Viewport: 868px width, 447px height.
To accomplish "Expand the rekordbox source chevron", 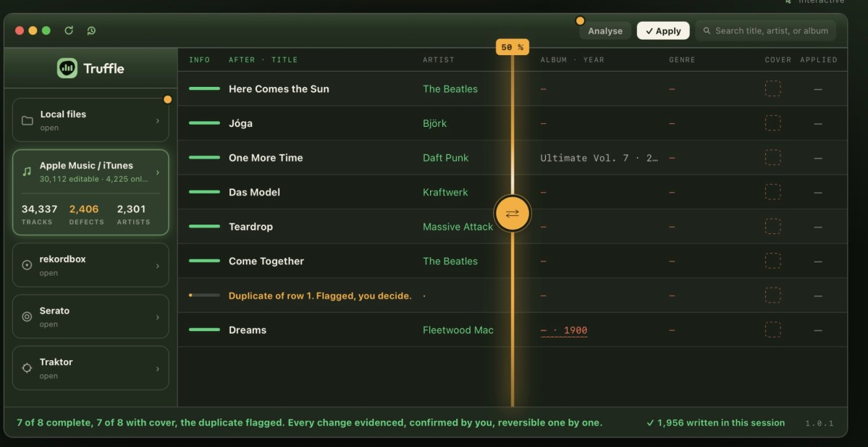I will click(158, 266).
